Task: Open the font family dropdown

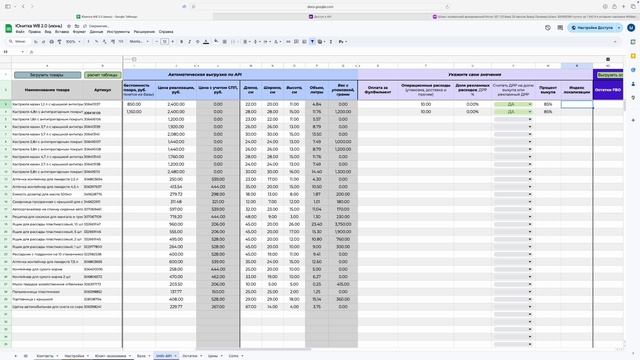Action: click(139, 42)
